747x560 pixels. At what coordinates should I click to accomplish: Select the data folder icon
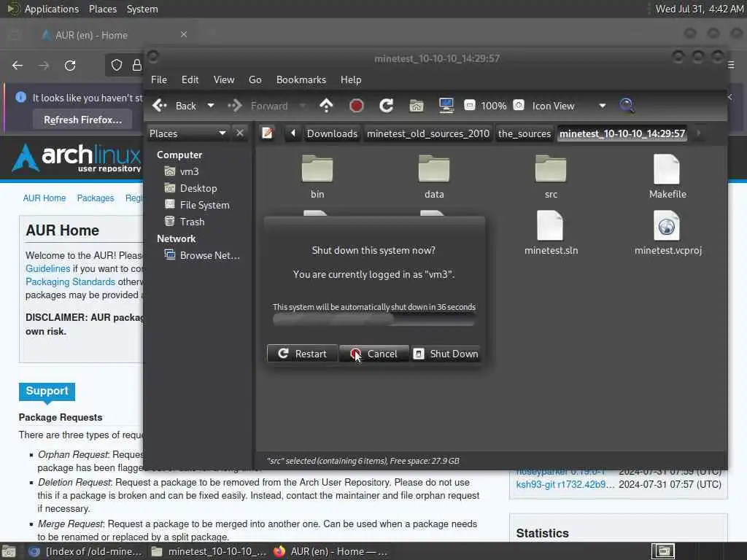(x=434, y=169)
